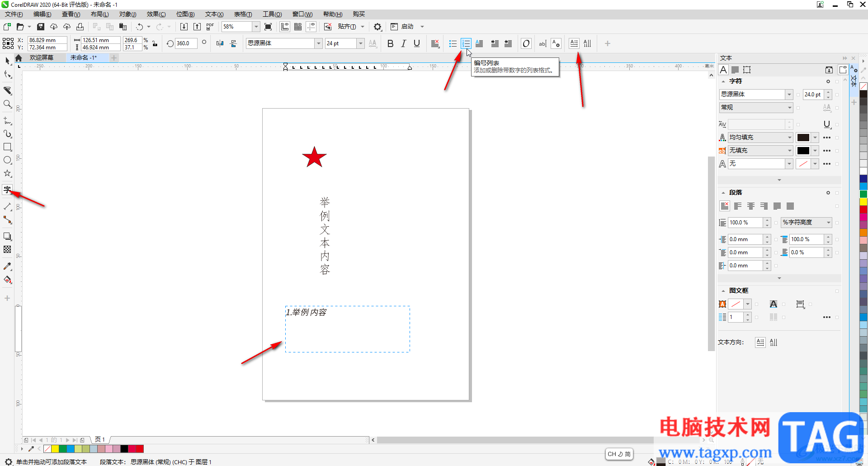Viewport: 868px width, 466px height.
Task: Open the 文件 menu
Action: [x=14, y=14]
